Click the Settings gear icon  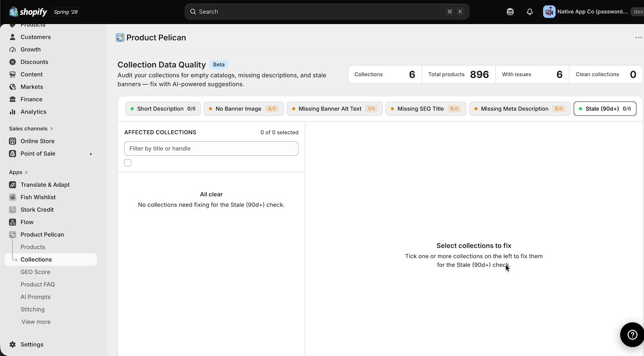point(12,344)
